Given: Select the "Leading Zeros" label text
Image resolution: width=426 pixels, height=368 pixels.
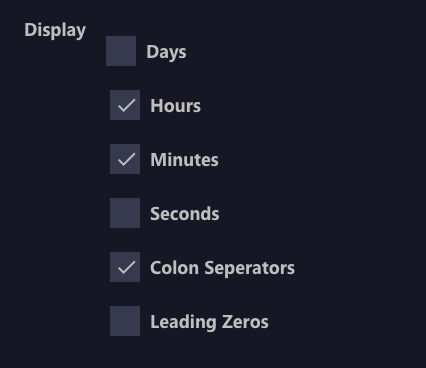Looking at the screenshot, I should click(209, 322).
